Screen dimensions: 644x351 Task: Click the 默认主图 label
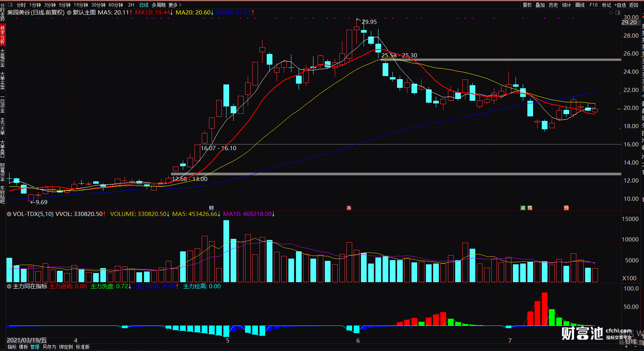tap(84, 13)
